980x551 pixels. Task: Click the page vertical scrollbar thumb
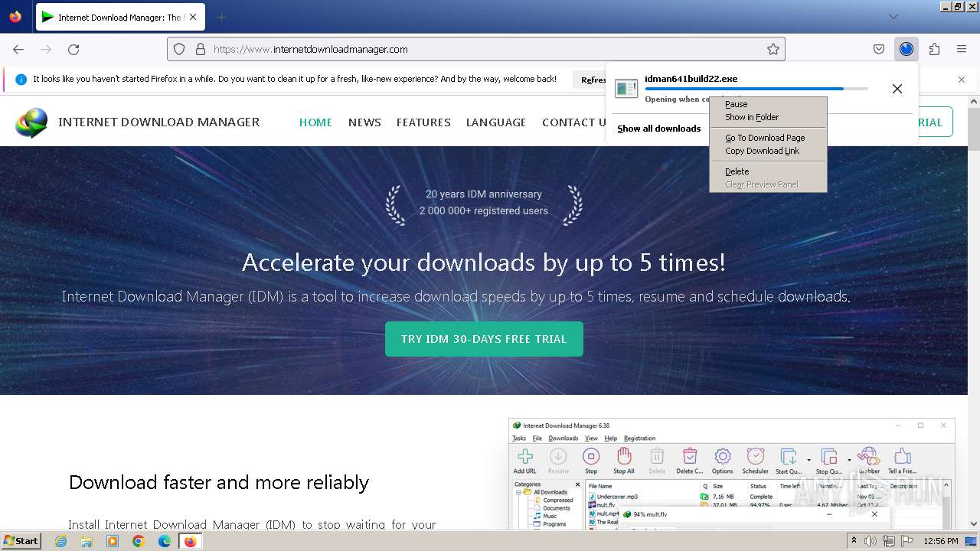[973, 130]
